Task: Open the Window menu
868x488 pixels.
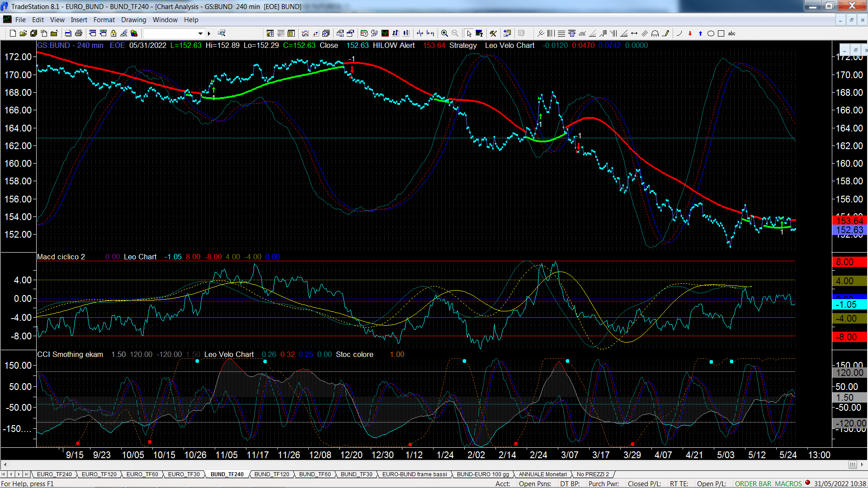Action: click(x=165, y=20)
